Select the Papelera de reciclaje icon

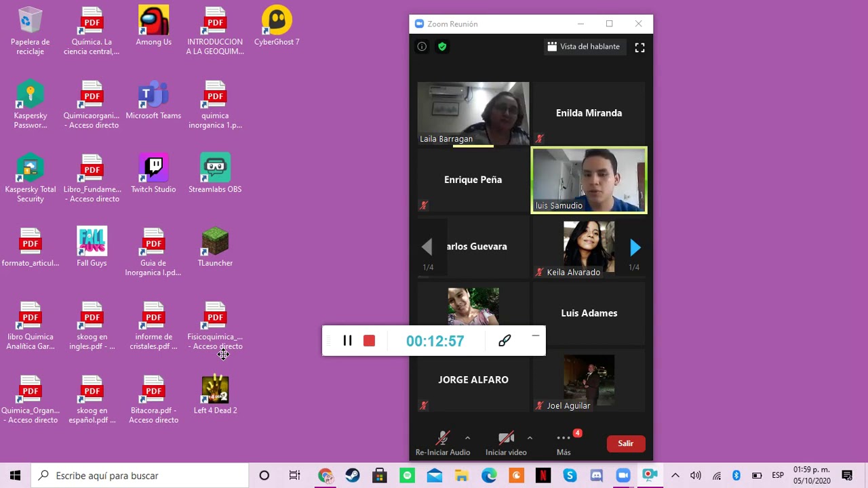[x=31, y=31]
